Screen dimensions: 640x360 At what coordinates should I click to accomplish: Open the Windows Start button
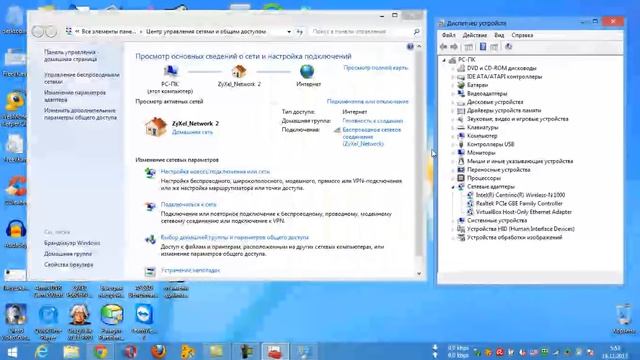[x=12, y=352]
